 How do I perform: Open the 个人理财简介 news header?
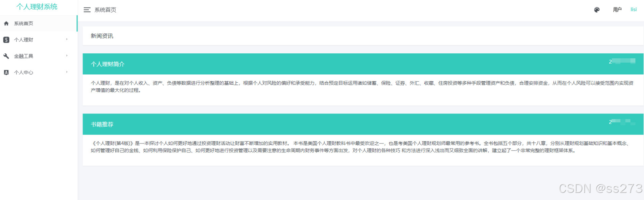click(x=363, y=64)
